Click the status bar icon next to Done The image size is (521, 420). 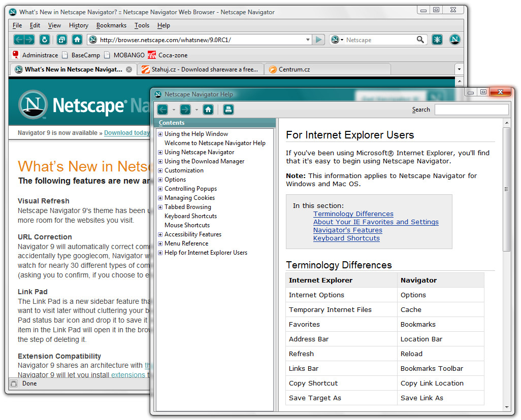coord(14,383)
